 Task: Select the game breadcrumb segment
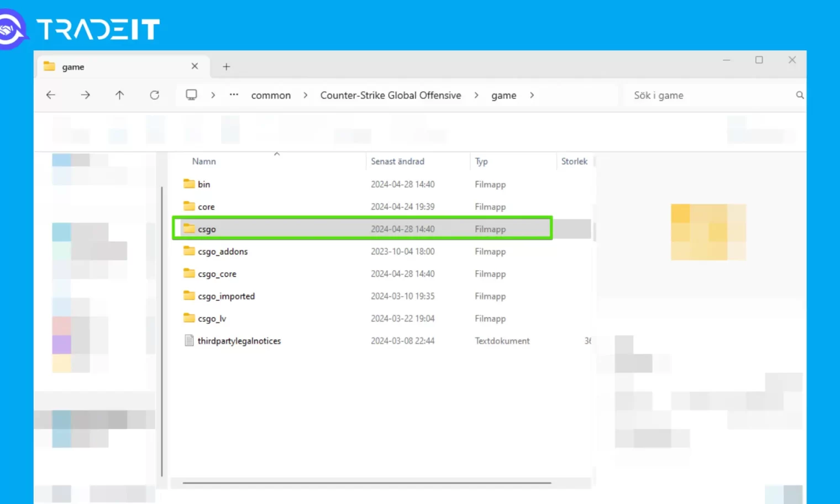pyautogui.click(x=504, y=95)
